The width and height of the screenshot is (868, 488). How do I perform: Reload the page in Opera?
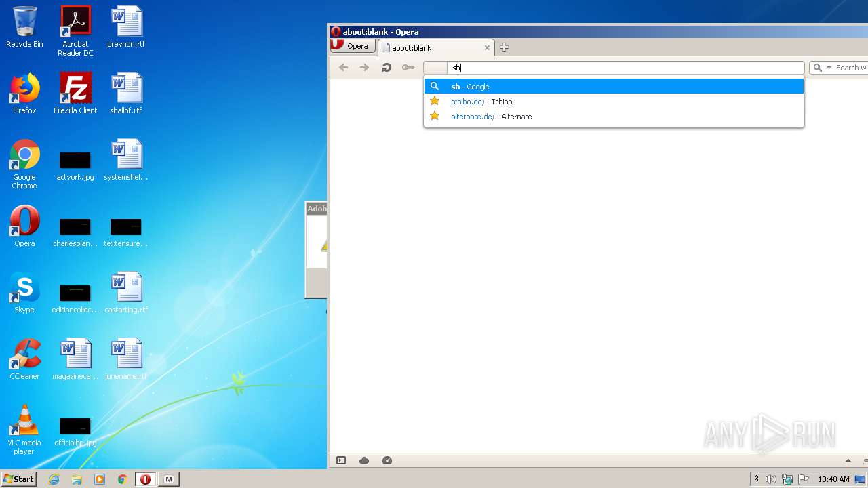[387, 68]
